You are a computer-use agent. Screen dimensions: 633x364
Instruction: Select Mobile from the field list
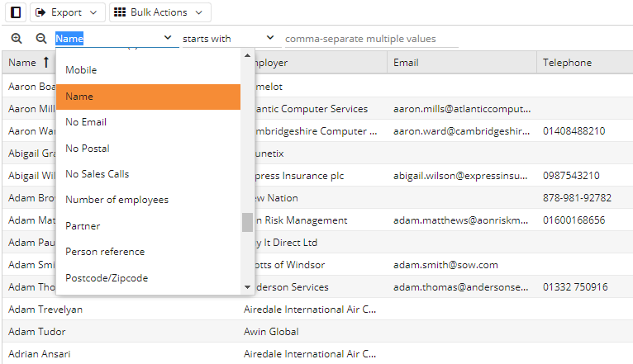pyautogui.click(x=81, y=70)
